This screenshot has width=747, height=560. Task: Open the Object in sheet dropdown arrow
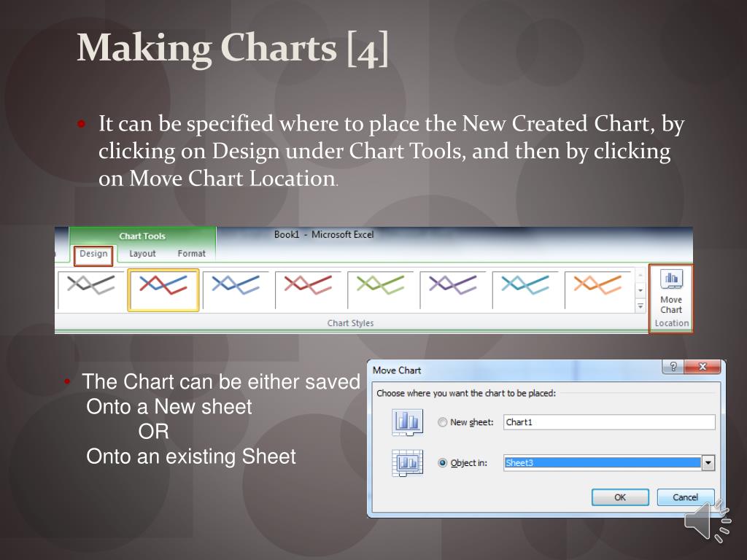pyautogui.click(x=708, y=463)
